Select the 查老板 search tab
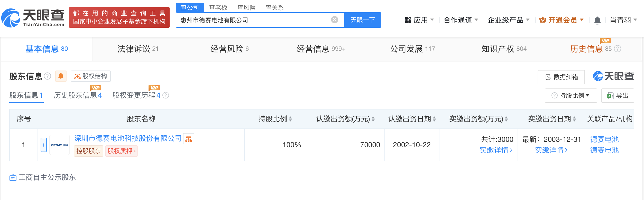The width and height of the screenshot is (644, 200). click(218, 8)
